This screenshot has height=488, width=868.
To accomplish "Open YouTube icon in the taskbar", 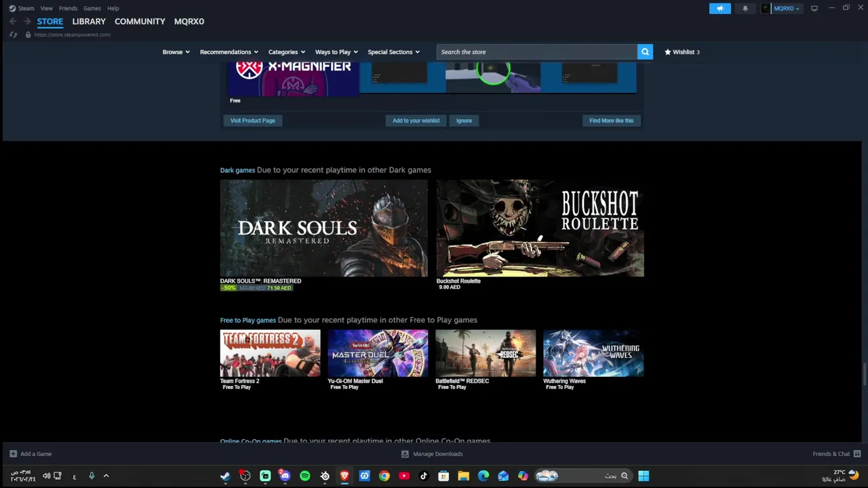I will point(404,476).
